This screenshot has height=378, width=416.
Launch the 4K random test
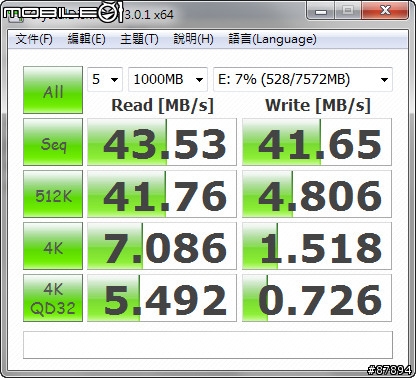pos(53,246)
